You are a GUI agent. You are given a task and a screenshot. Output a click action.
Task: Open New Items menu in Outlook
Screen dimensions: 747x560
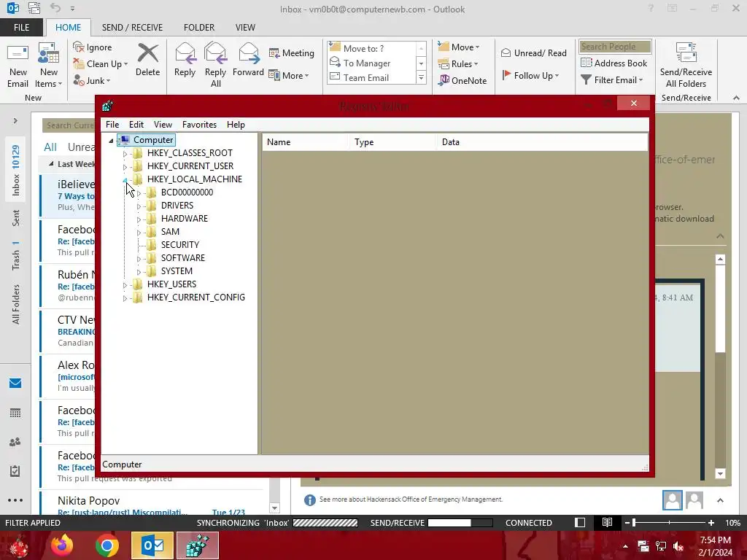pyautogui.click(x=49, y=65)
